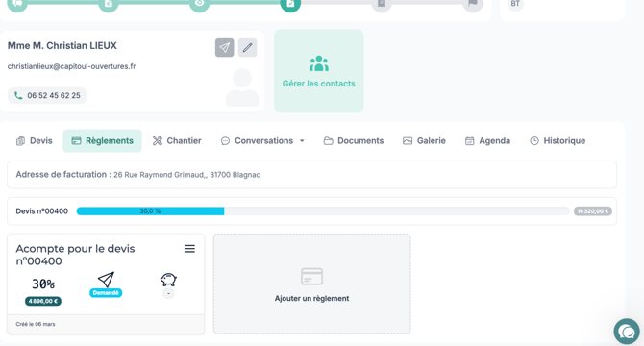This screenshot has height=346, width=644.
Task: Open the chat support bubble
Action: pyautogui.click(x=627, y=332)
